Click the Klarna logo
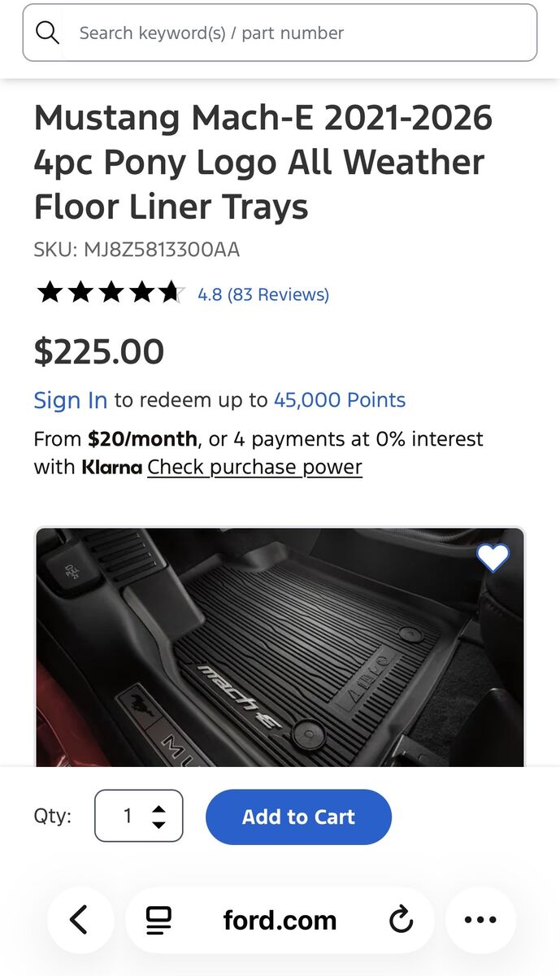This screenshot has height=976, width=560. 111,467
